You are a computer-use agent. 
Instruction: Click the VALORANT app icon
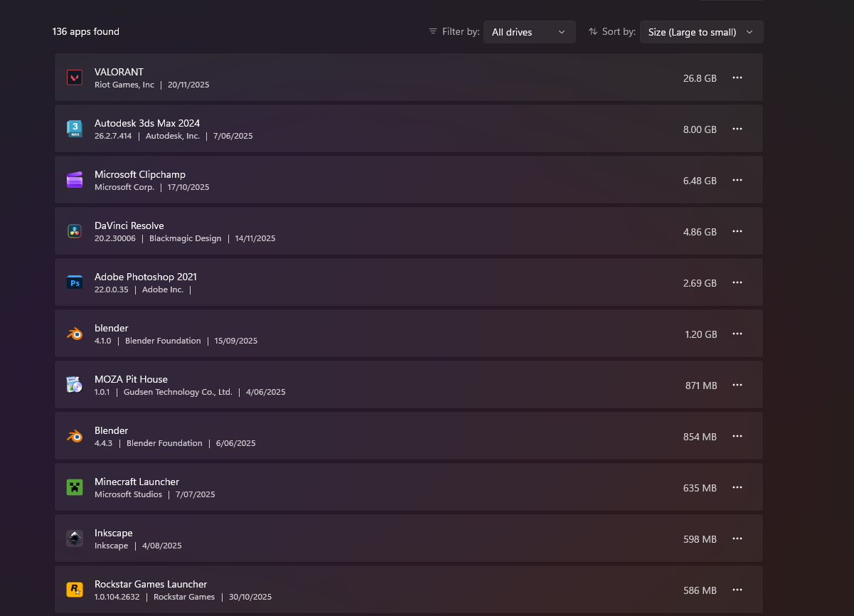click(75, 78)
